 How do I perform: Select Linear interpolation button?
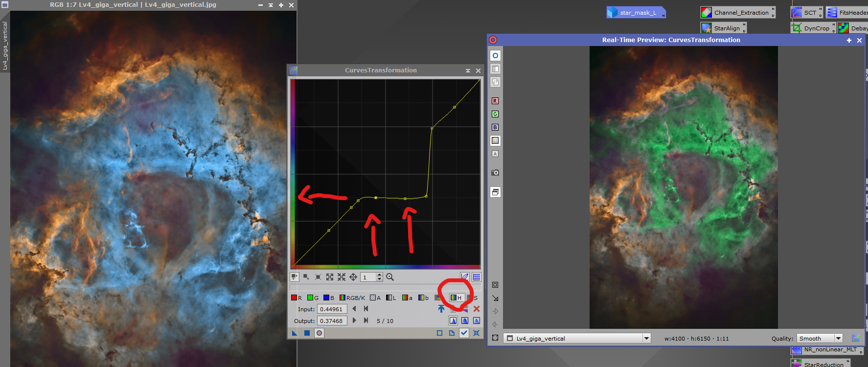(x=477, y=321)
